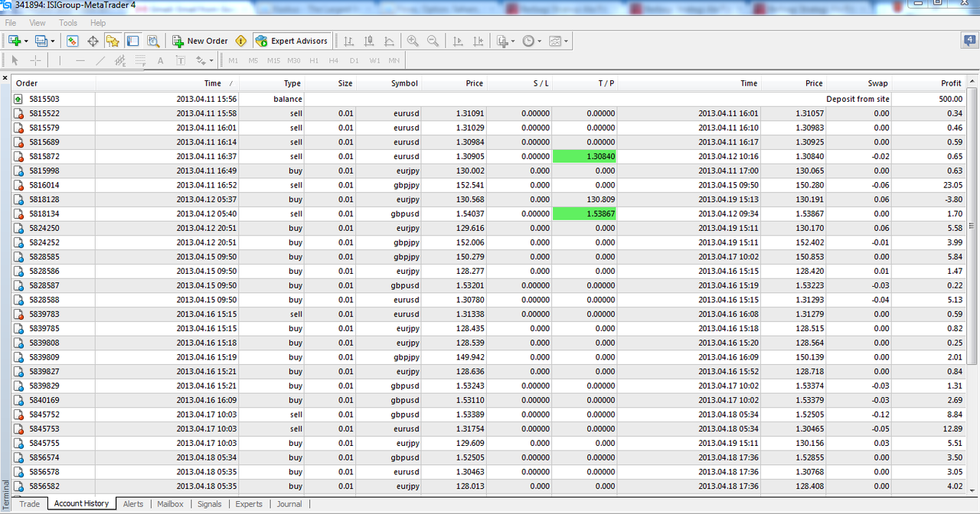Set timeframe to H4
980x514 pixels.
(x=334, y=60)
